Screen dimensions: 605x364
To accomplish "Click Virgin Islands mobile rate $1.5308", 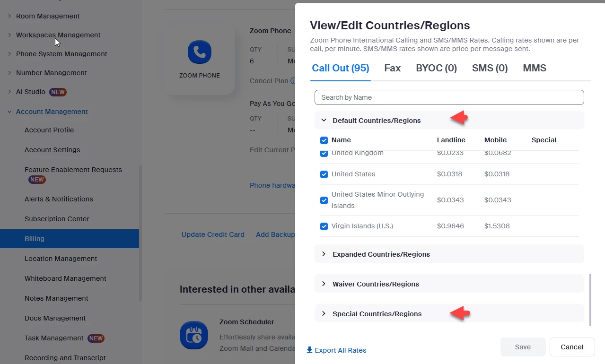I will pos(497,226).
